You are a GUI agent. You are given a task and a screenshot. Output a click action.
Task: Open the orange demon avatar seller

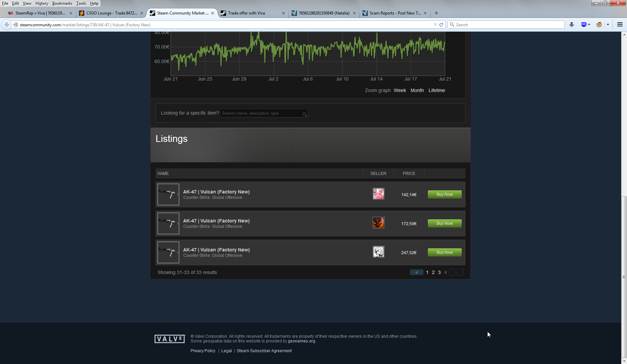pyautogui.click(x=378, y=223)
